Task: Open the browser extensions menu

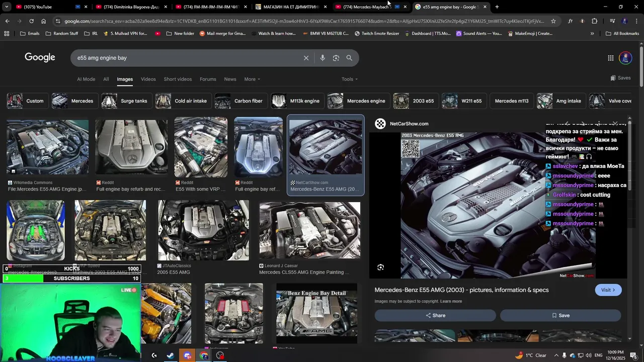Action: point(595,21)
